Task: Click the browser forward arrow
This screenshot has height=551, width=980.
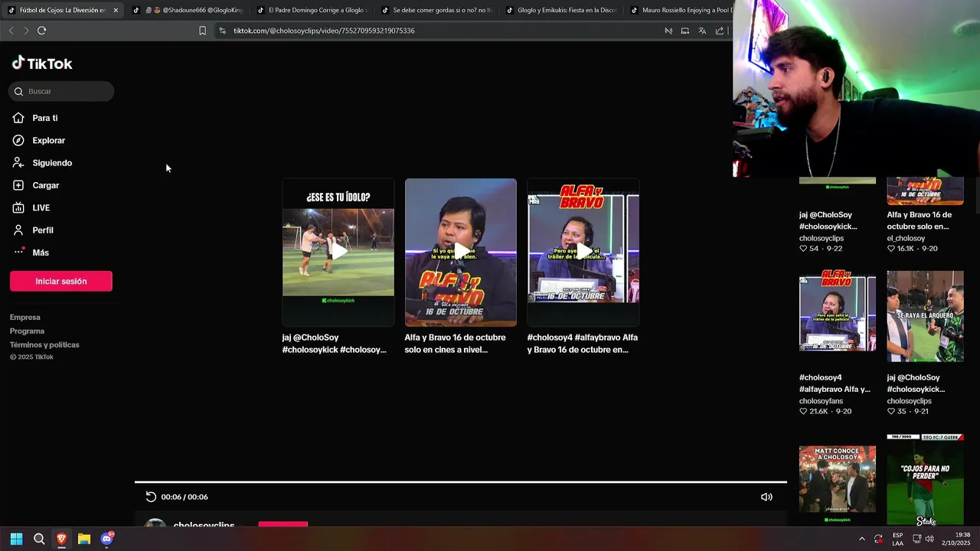Action: coord(26,31)
